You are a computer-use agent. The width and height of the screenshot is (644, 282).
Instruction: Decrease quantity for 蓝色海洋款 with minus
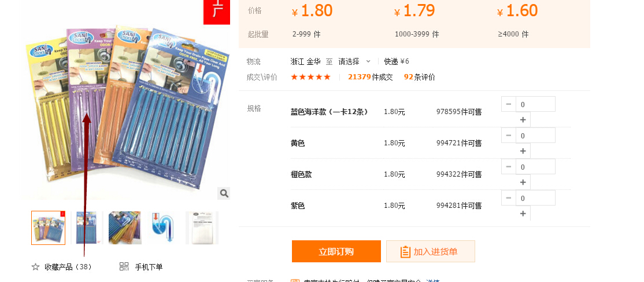[509, 104]
